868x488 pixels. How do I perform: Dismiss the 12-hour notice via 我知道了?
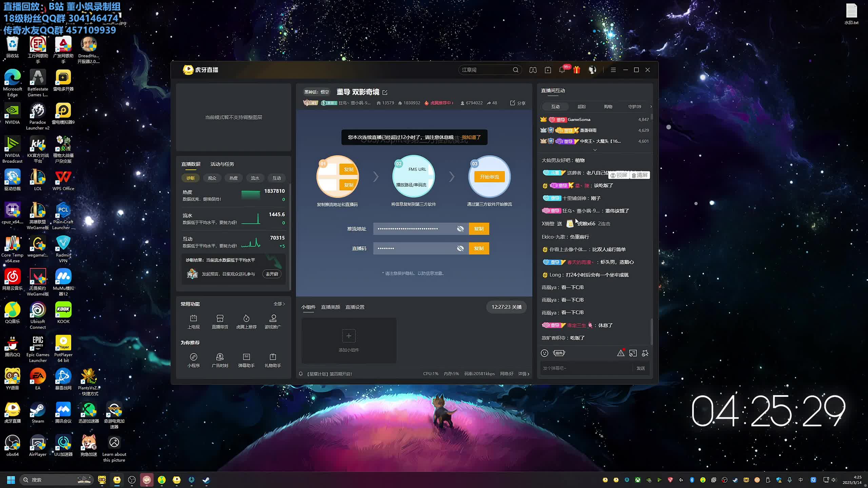[471, 137]
